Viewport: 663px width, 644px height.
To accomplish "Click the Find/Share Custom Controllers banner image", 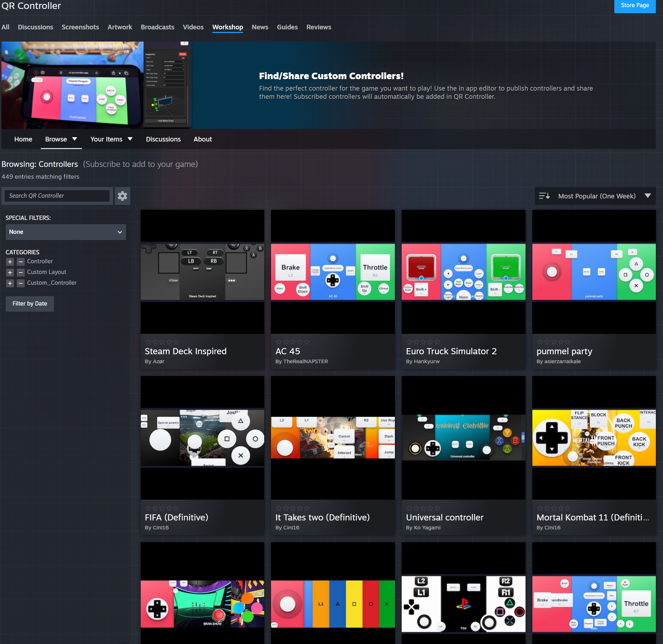I will tap(97, 85).
